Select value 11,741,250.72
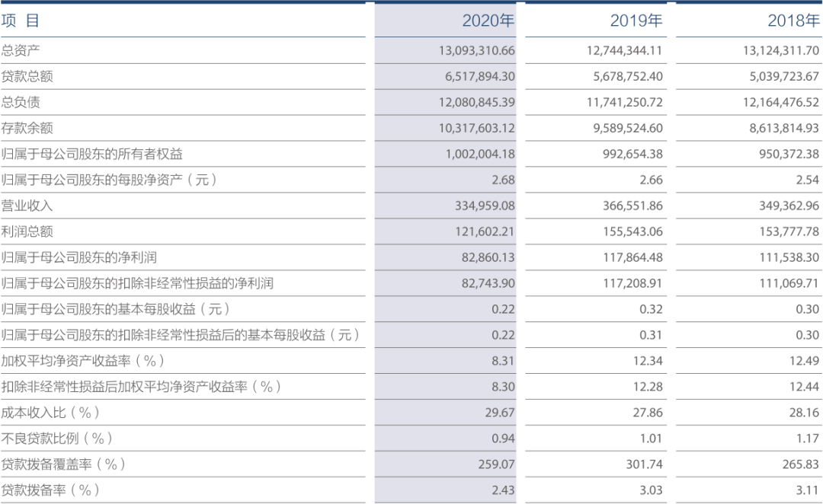Screen dimensions: 823x504 tap(625, 102)
